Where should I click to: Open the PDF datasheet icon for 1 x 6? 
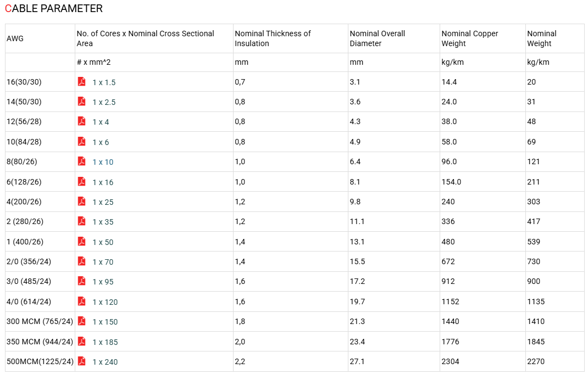coord(81,141)
